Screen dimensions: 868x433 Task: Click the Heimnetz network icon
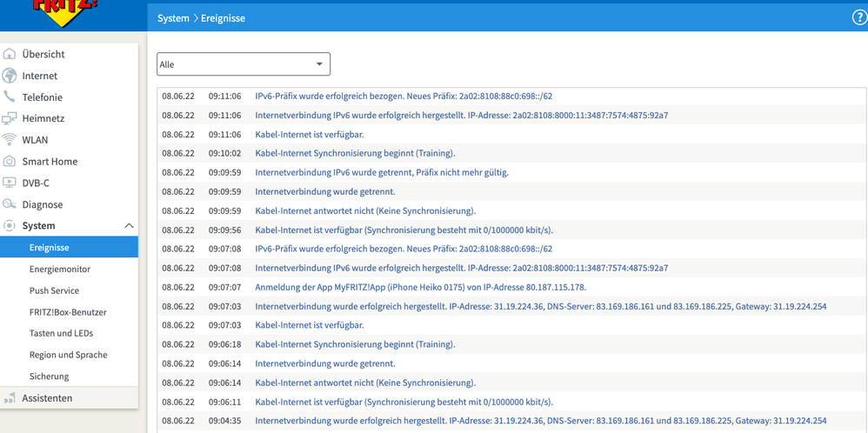tap(10, 118)
